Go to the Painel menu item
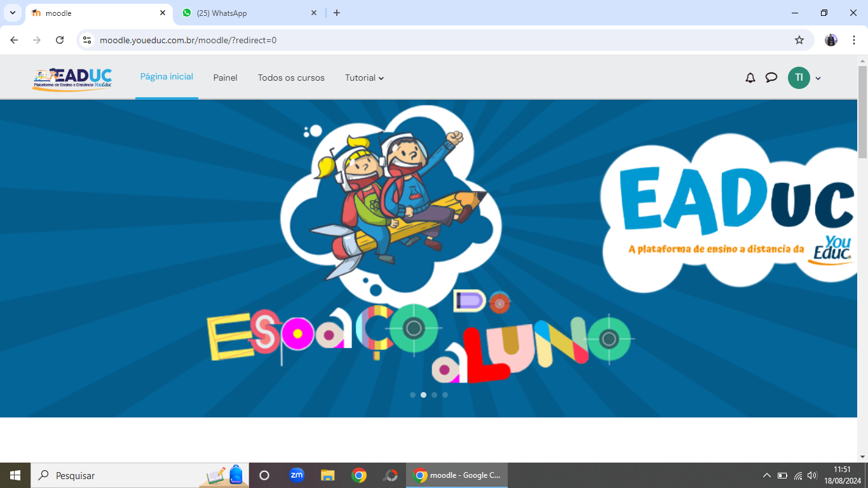 pyautogui.click(x=225, y=78)
